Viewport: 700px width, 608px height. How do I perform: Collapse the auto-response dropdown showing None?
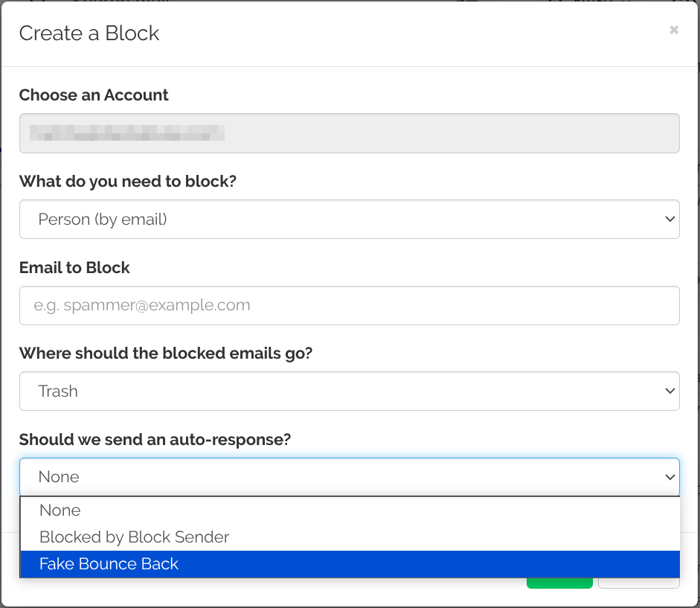click(349, 477)
